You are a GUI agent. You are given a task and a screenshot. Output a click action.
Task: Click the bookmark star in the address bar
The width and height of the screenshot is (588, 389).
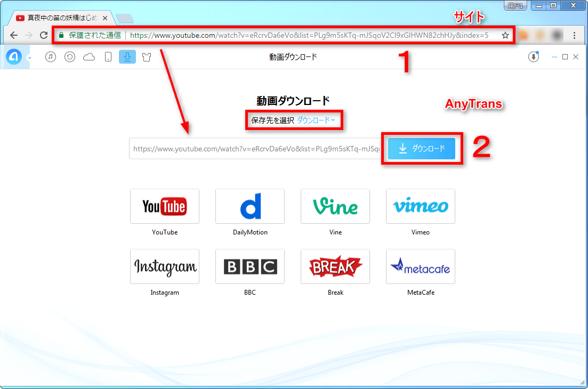tap(504, 35)
